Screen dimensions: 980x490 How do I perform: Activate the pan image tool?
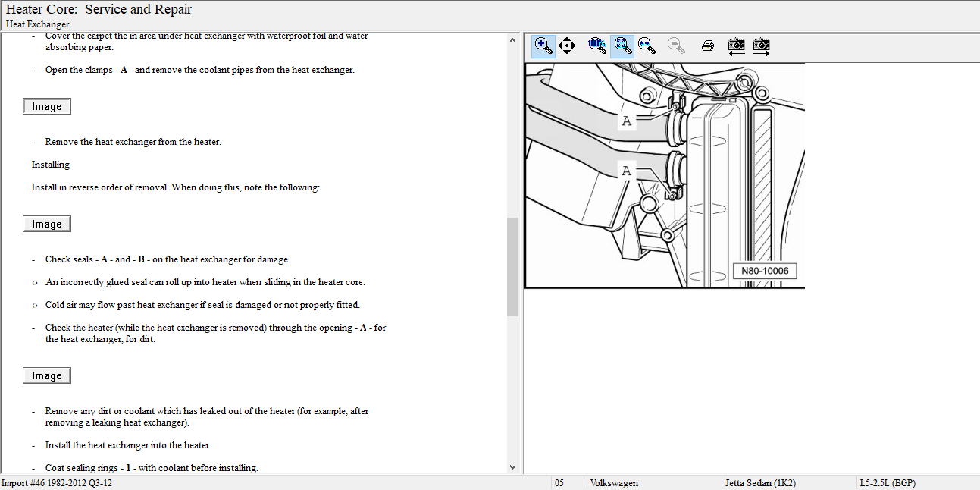pyautogui.click(x=567, y=46)
